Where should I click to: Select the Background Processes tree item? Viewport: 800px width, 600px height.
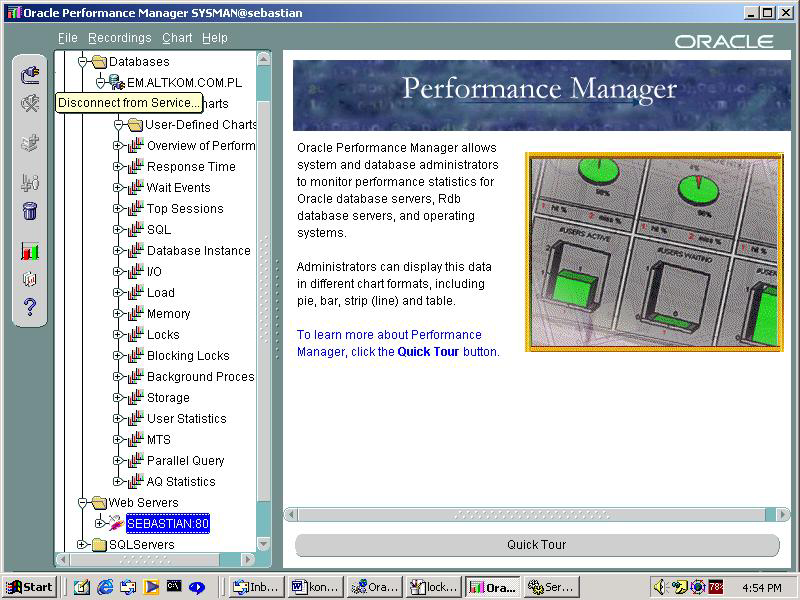tap(201, 377)
